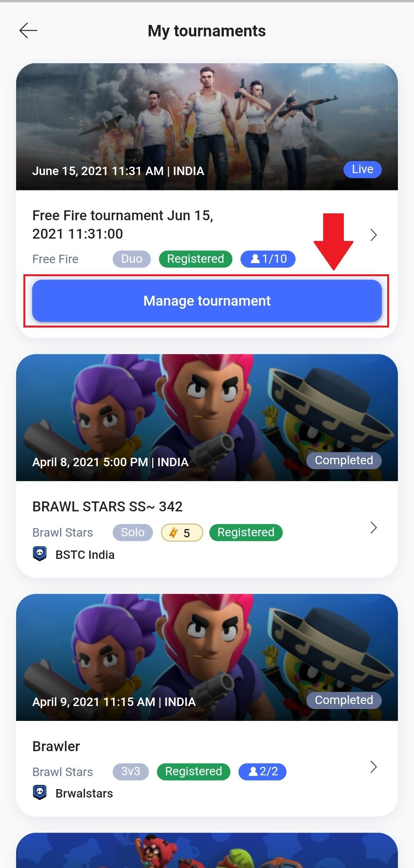This screenshot has width=414, height=868.
Task: Go back using the arrow icon
Action: tap(28, 31)
